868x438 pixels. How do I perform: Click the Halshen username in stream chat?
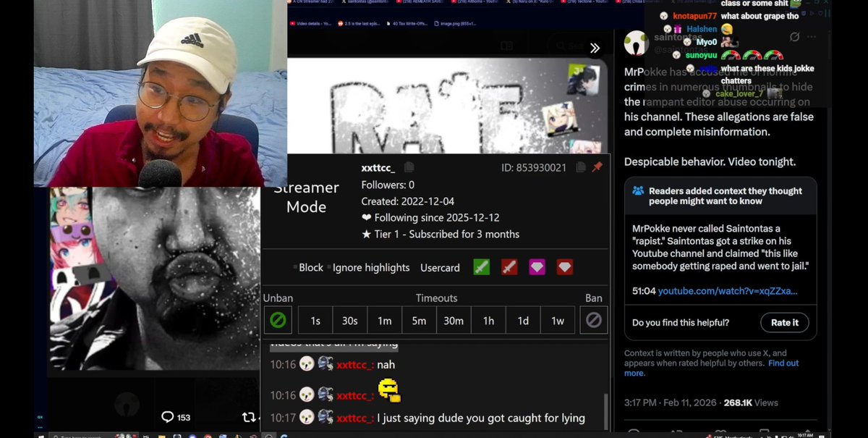point(702,29)
